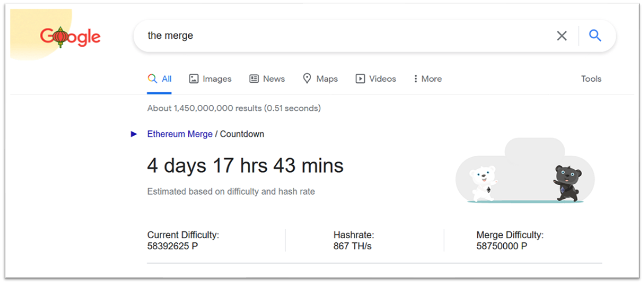Switch to the Images results tab

tap(210, 78)
